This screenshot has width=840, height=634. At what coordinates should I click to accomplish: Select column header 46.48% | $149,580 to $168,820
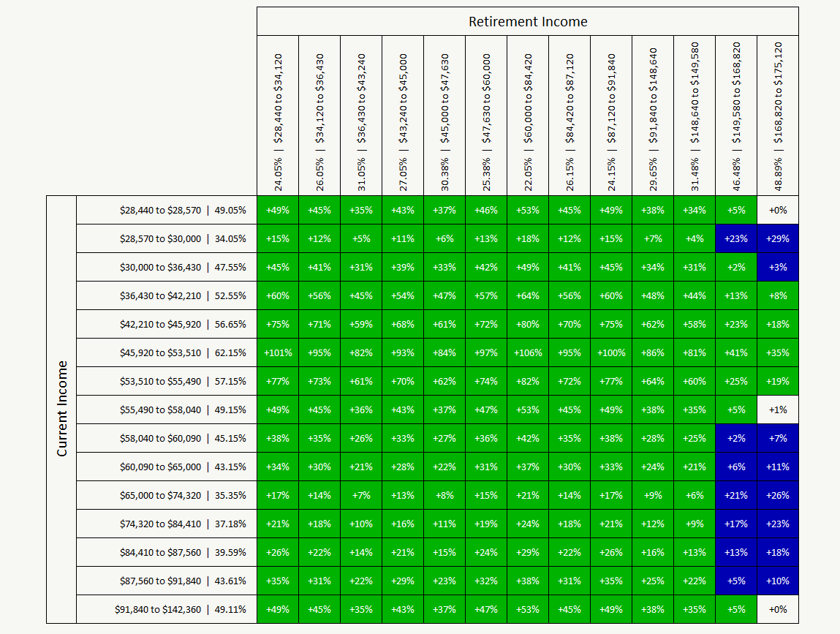(x=737, y=116)
